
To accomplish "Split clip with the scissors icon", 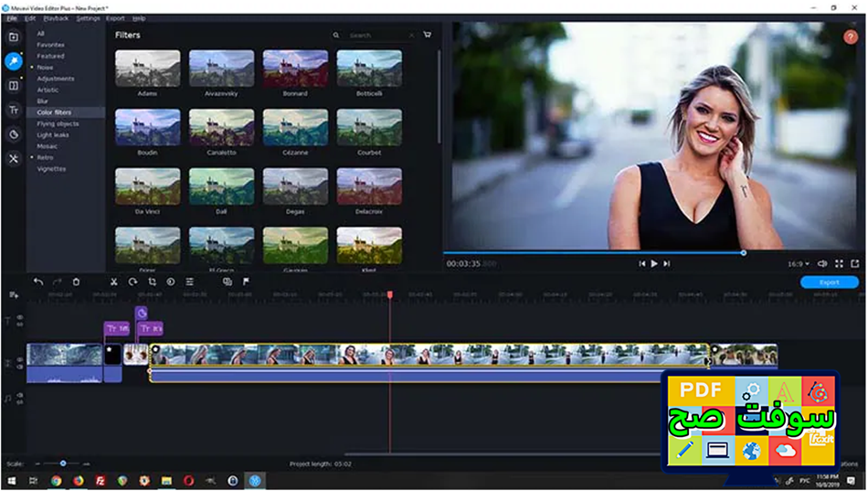I will (113, 282).
